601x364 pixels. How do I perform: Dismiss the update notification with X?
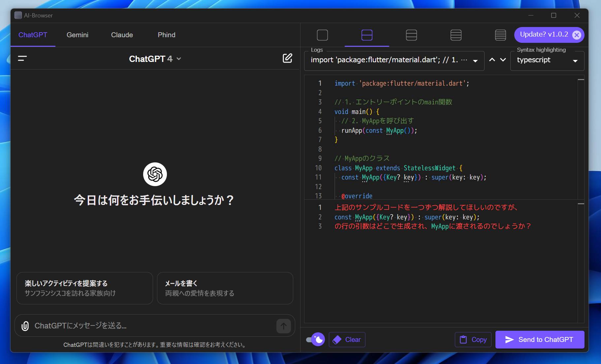click(577, 35)
